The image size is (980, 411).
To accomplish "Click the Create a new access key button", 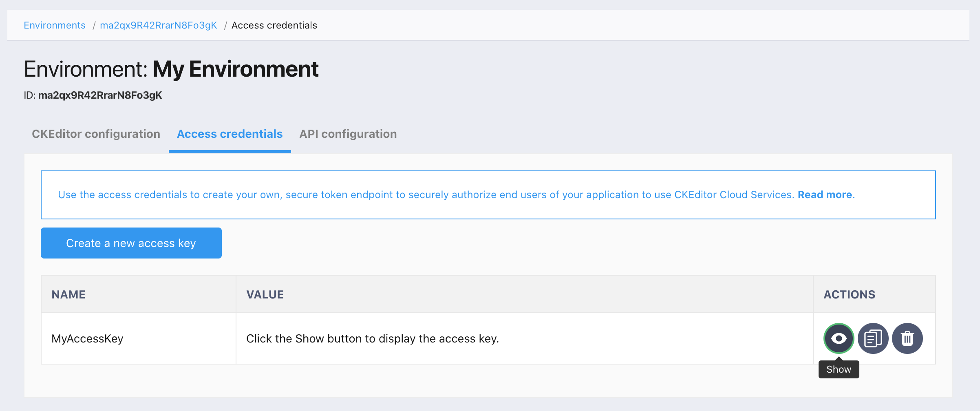I will (x=131, y=243).
